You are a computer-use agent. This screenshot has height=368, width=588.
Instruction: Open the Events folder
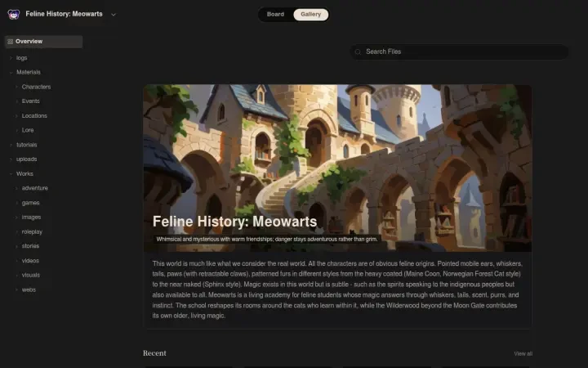(31, 101)
